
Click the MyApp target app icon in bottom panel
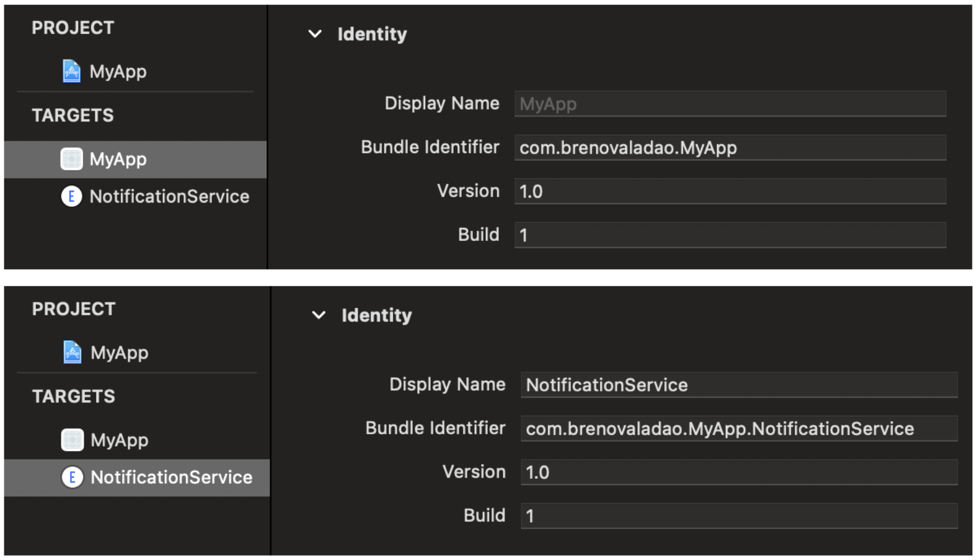[x=73, y=440]
